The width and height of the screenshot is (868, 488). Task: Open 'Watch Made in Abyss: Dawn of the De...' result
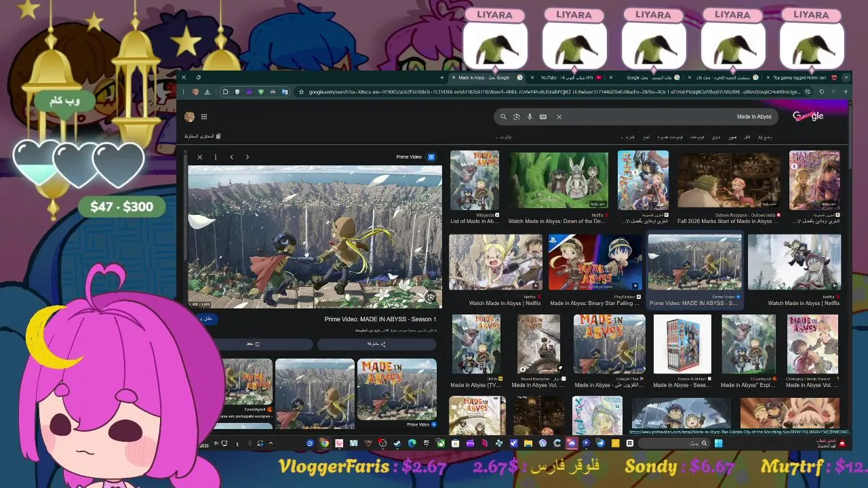pyautogui.click(x=559, y=180)
